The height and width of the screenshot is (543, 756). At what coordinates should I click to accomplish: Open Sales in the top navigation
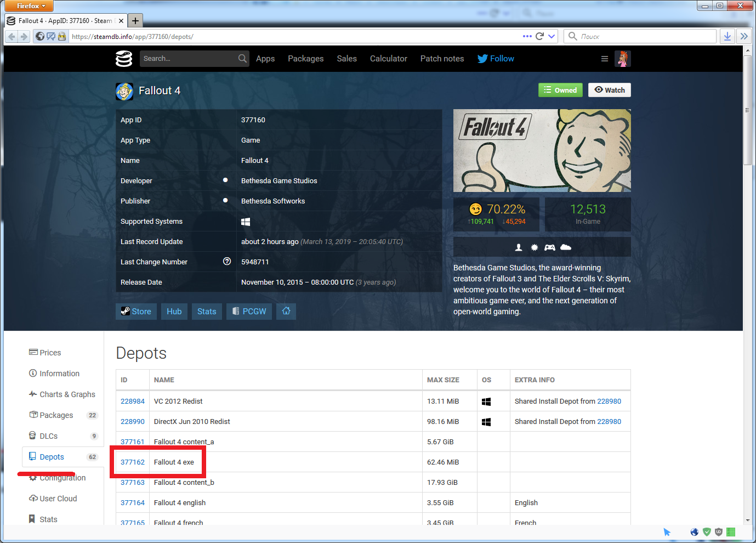point(347,59)
